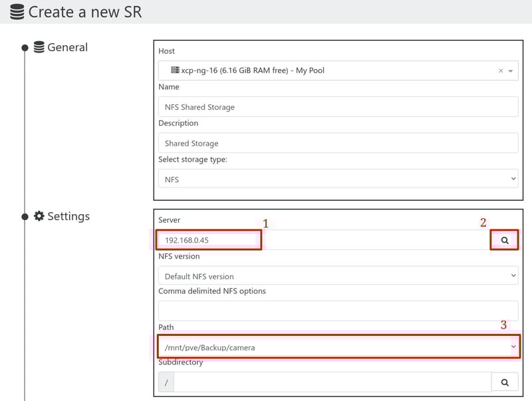The height and width of the screenshot is (401, 532).
Task: Click the timeline dot beside Settings
Action: pyautogui.click(x=25, y=217)
